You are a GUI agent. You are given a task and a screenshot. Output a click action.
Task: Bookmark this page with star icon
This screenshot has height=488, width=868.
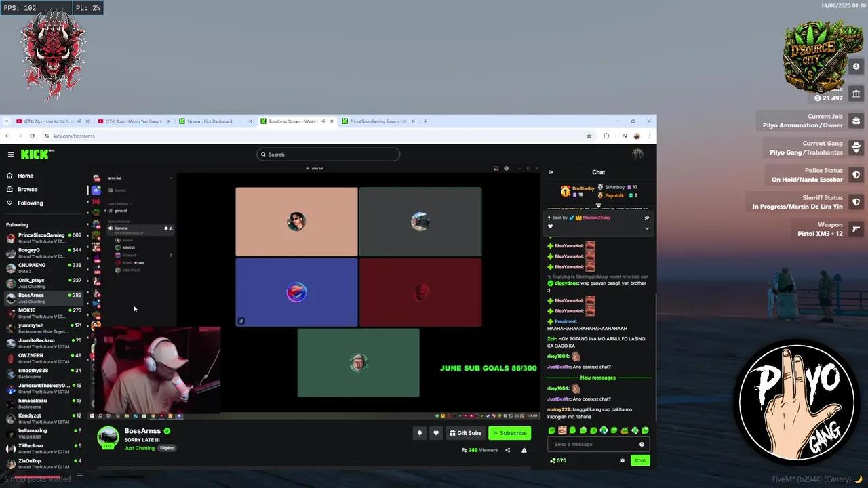pos(589,136)
